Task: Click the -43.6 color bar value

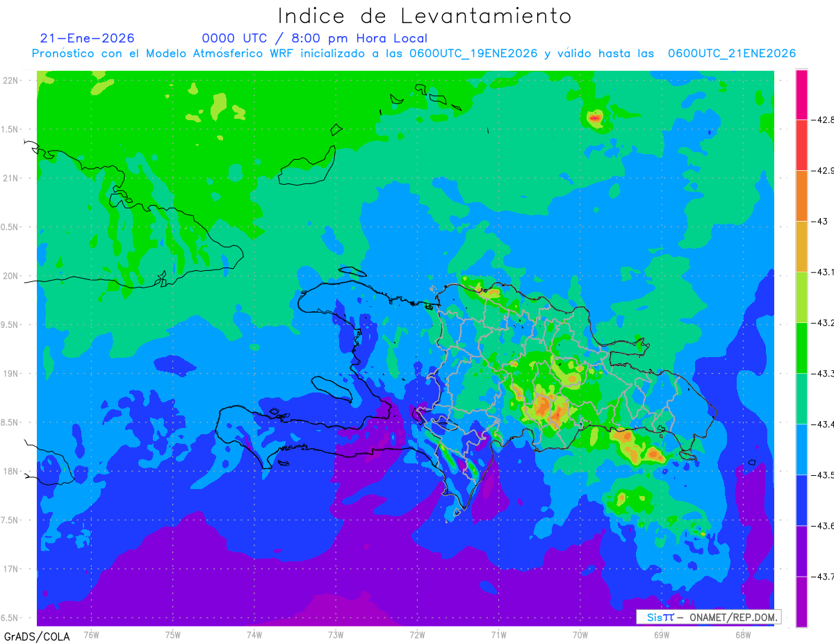Action: (821, 526)
